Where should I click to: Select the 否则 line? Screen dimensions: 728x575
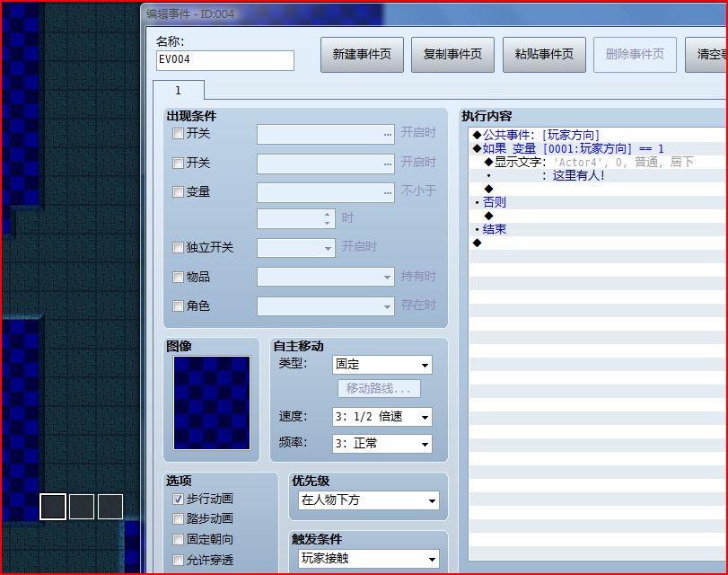pos(598,202)
